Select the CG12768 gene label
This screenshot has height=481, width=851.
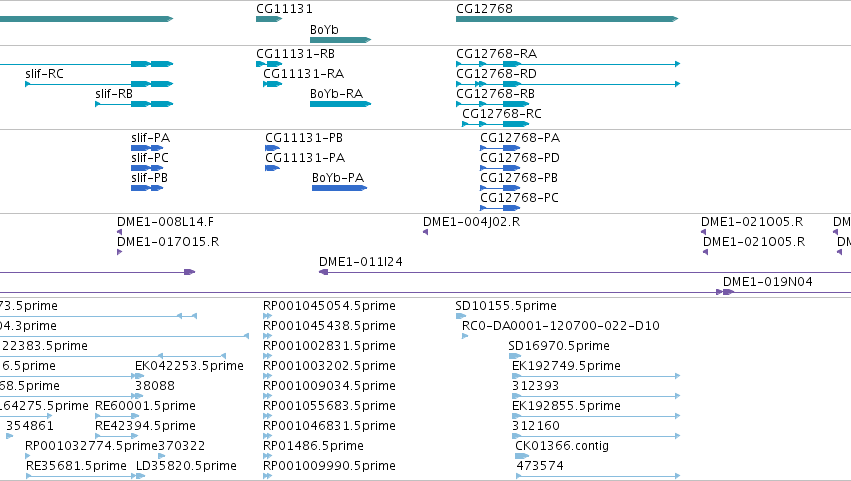point(484,9)
